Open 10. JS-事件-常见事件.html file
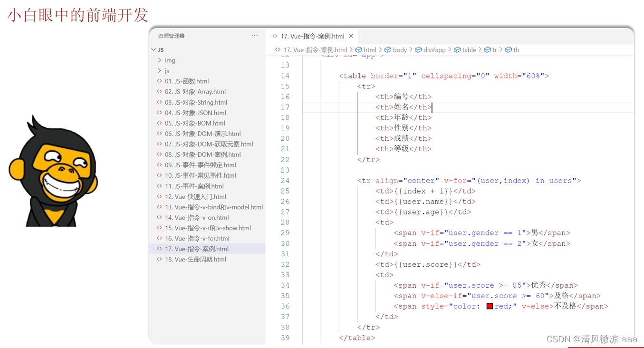This screenshot has height=348, width=644. tap(200, 175)
